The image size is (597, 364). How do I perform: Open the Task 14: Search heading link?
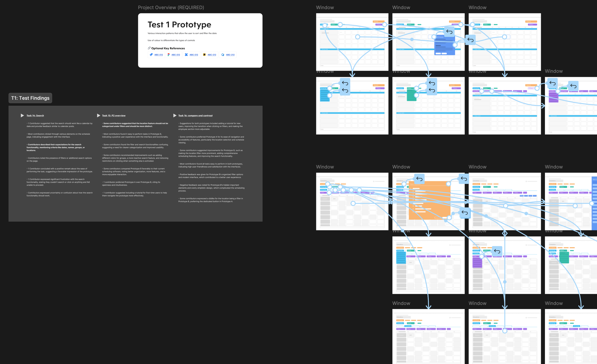35,116
